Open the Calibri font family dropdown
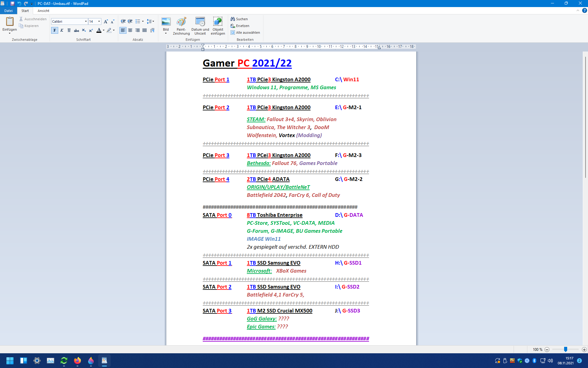This screenshot has width=588, height=368. tap(86, 21)
